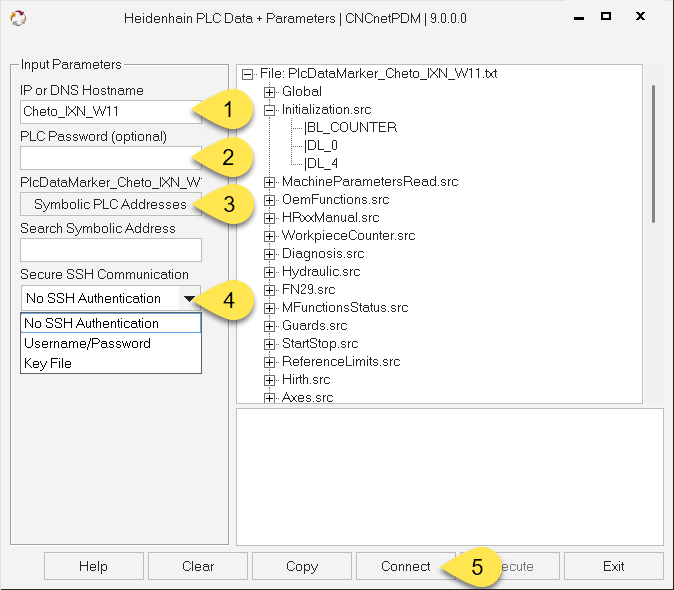Click the PLC Password input field
This screenshot has width=674, height=590.
[x=110, y=158]
